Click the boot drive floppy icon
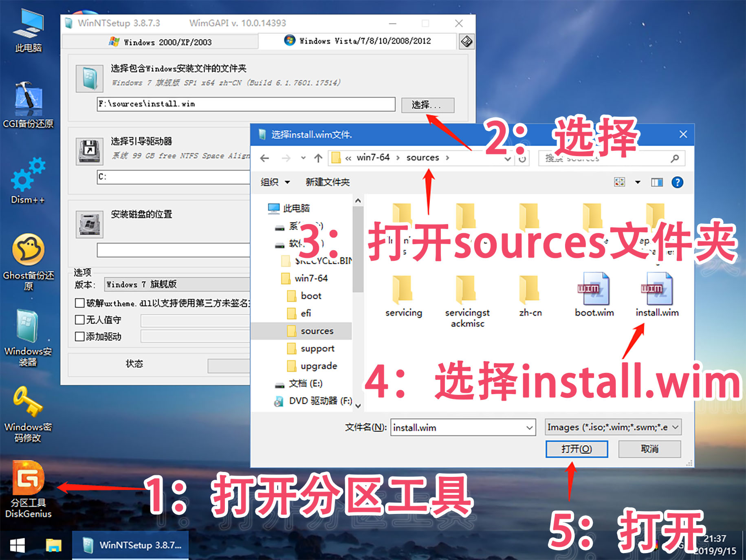This screenshot has height=560, width=746. point(89,151)
